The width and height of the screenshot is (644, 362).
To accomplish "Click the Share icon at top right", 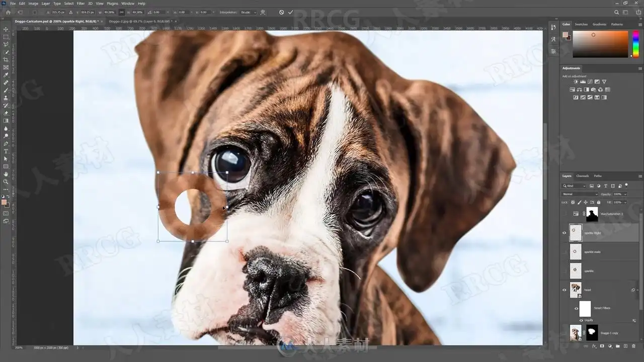I will pyautogui.click(x=637, y=12).
